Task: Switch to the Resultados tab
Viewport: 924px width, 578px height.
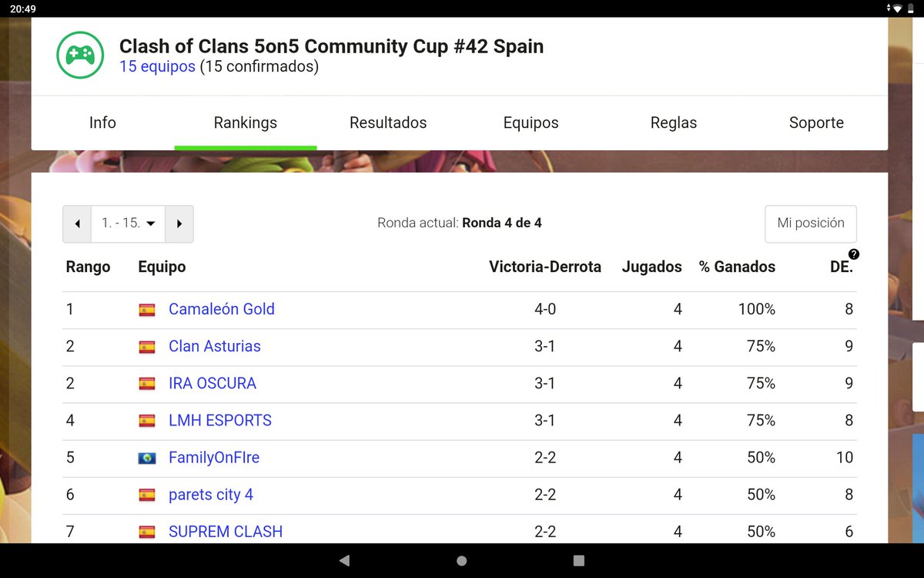Action: 388,123
